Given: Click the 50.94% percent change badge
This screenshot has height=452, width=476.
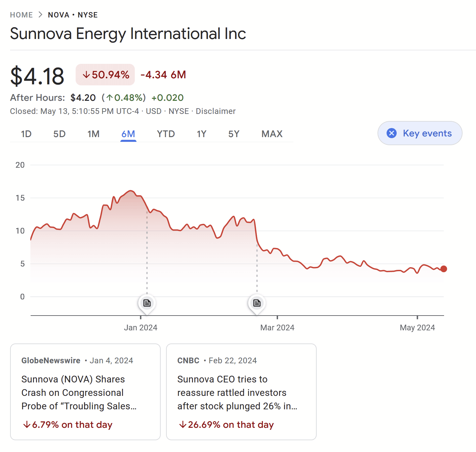Looking at the screenshot, I should (x=105, y=75).
